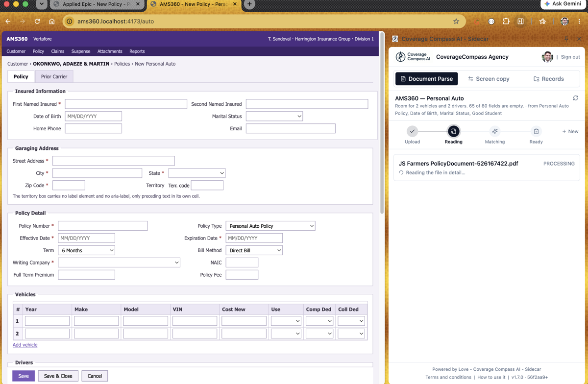Screen dimensions: 588x384
Task: Click the Effective Date field
Action: pyautogui.click(x=86, y=238)
